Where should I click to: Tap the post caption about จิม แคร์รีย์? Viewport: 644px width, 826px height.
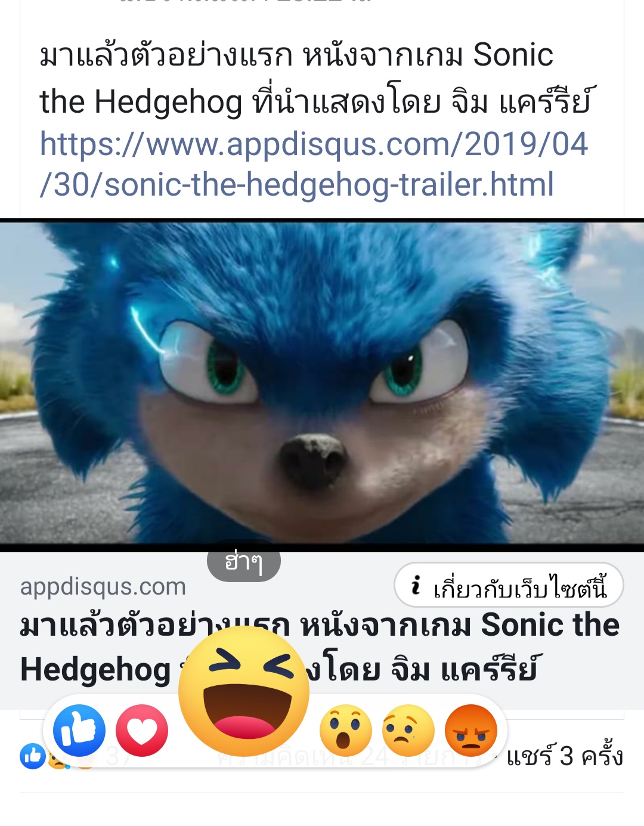[x=315, y=78]
